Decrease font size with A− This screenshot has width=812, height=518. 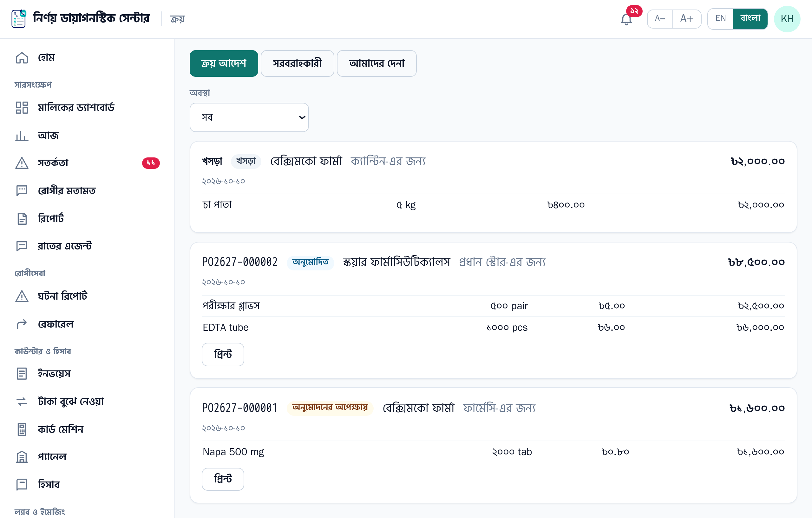click(660, 19)
